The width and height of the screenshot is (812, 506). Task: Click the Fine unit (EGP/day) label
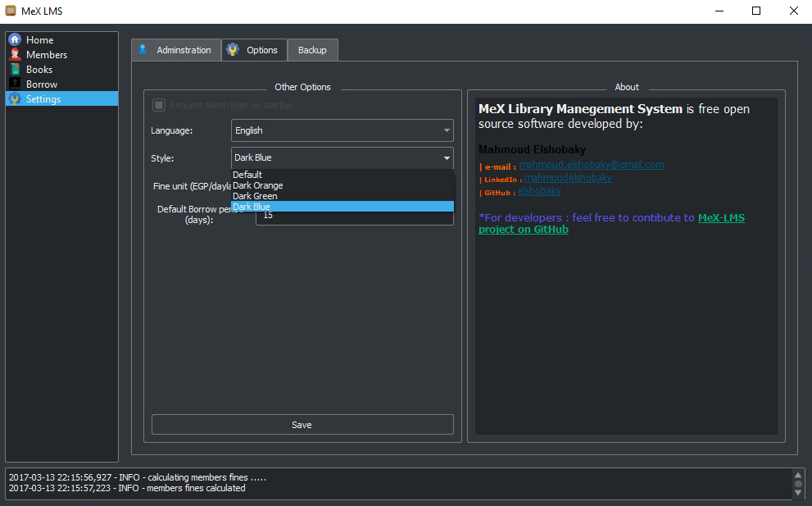click(x=192, y=186)
